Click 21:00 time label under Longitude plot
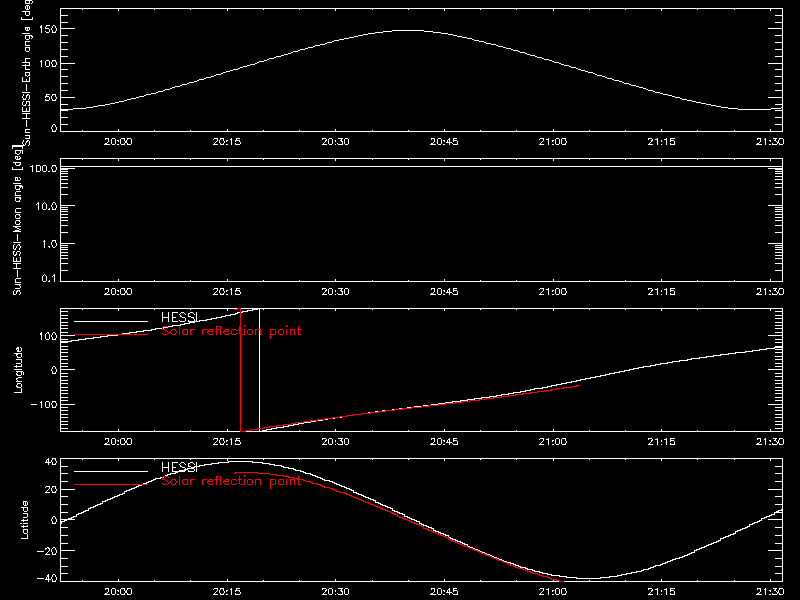 click(553, 441)
